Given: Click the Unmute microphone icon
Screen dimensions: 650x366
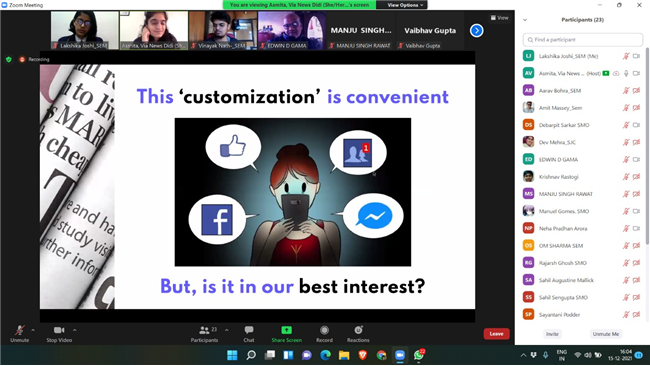Looking at the screenshot, I should coord(19,330).
